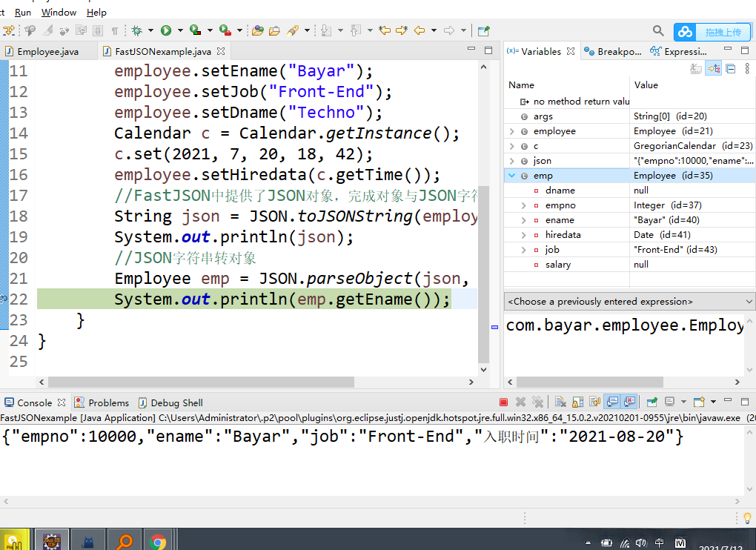Viewport: 756px width, 550px height.
Task: Terminate the program with red stop icon
Action: tap(503, 402)
